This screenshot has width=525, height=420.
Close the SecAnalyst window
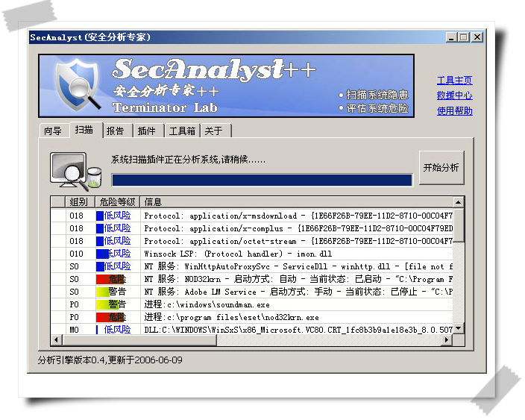tap(477, 37)
